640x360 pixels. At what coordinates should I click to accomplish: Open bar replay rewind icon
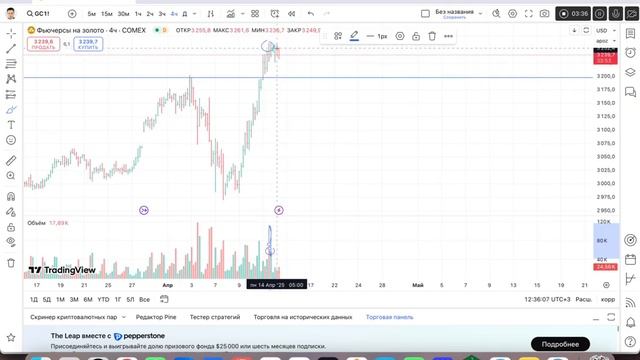coord(291,14)
